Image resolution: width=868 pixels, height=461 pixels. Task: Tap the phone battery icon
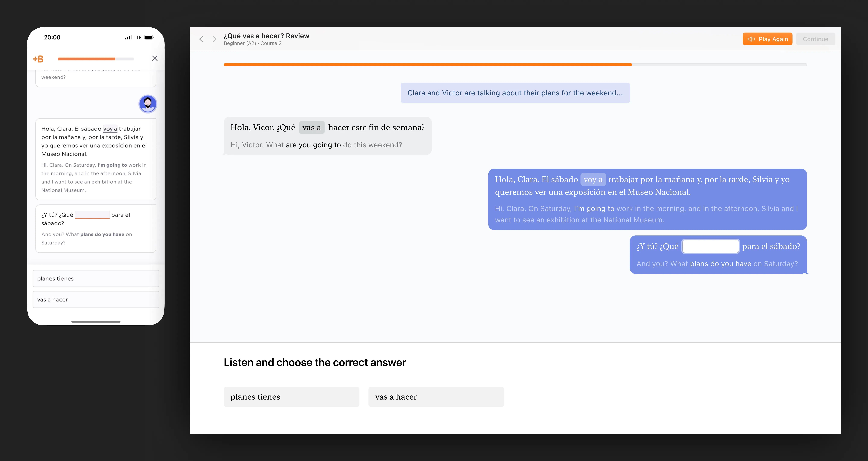pyautogui.click(x=149, y=37)
